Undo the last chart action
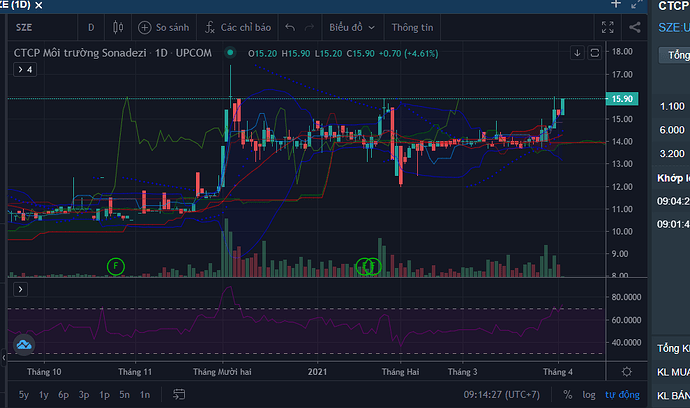Image resolution: width=690 pixels, height=408 pixels. point(290,27)
